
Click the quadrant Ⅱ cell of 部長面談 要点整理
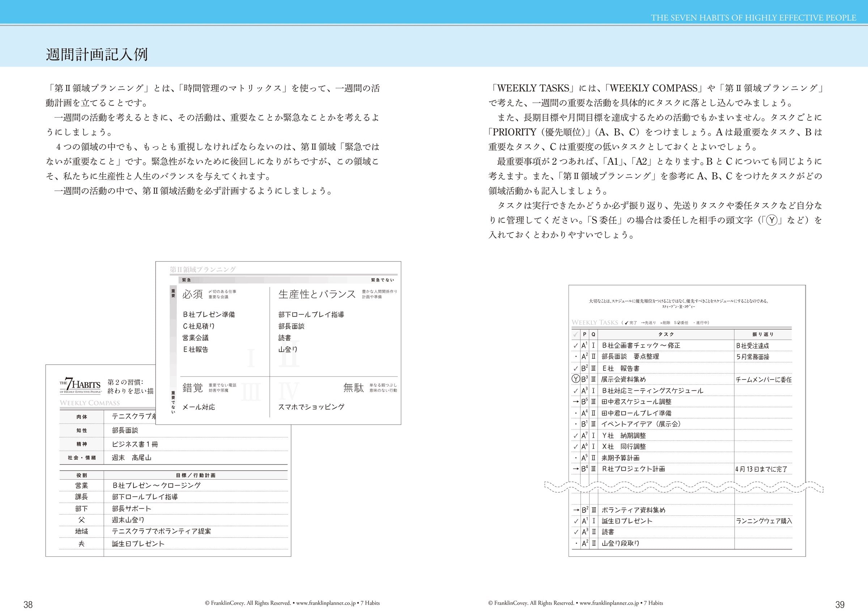click(x=593, y=357)
